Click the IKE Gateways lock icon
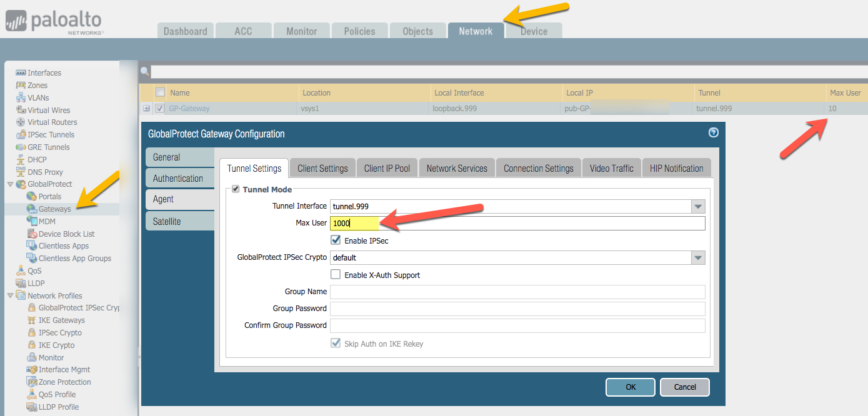868x416 pixels. pyautogui.click(x=32, y=320)
